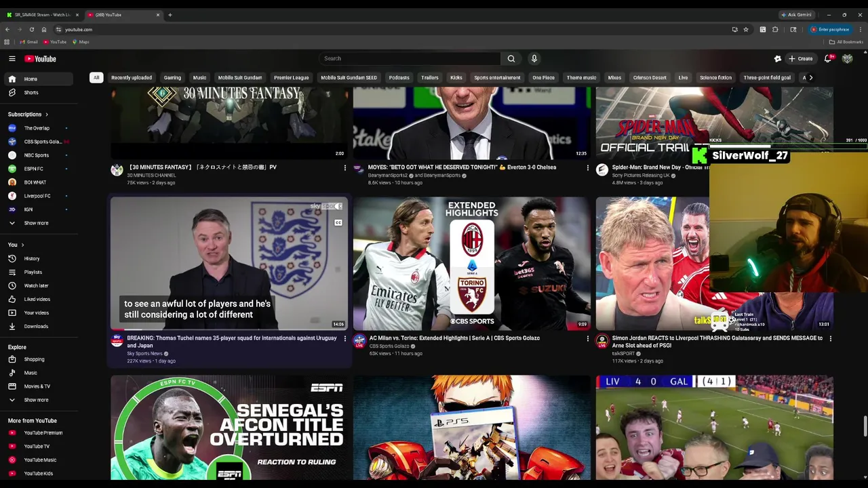Open Playlists in the sidebar
868x488 pixels.
tap(39, 272)
